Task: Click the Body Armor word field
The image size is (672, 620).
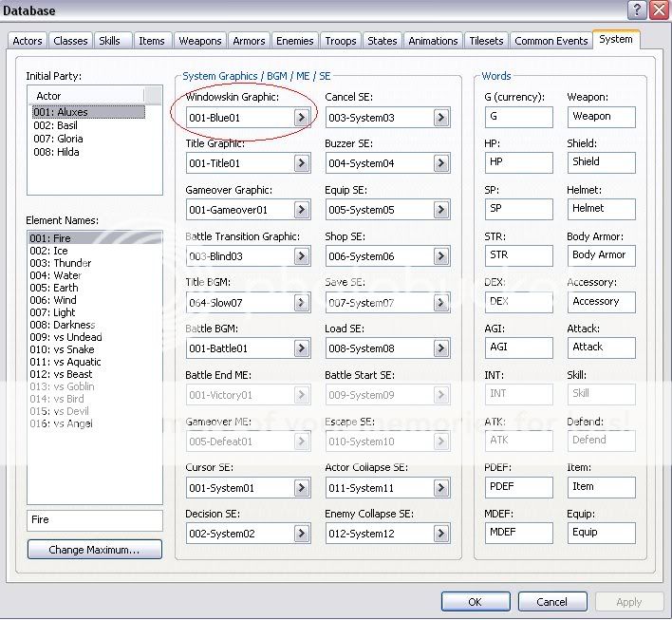Action: pos(602,255)
